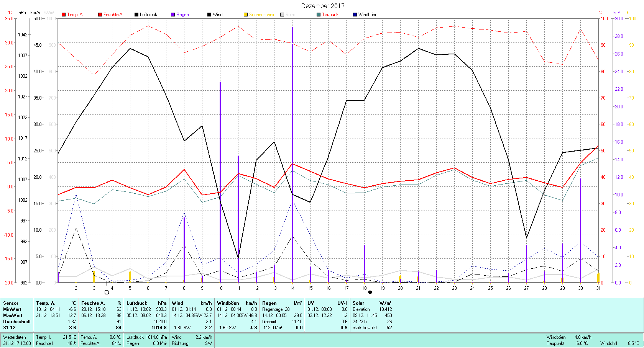Click the maximum temperature value "12.7"
This screenshot has height=348, width=644.
72,315
